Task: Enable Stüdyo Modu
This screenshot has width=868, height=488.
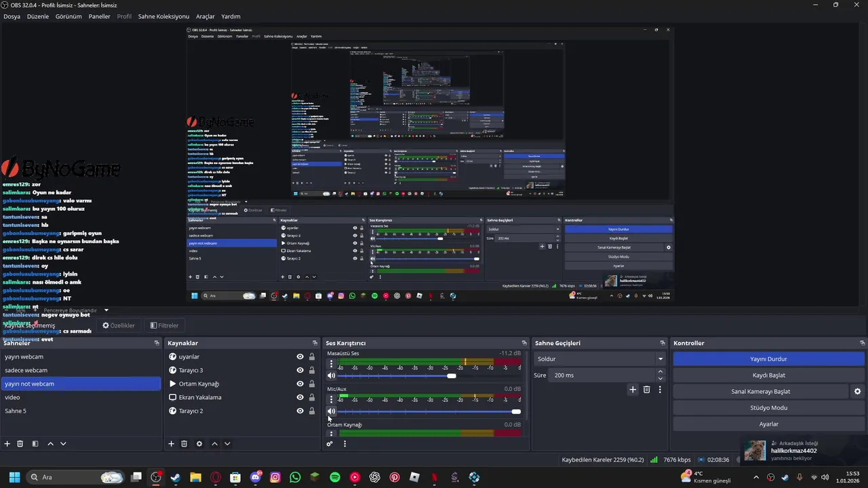Action: (768, 408)
